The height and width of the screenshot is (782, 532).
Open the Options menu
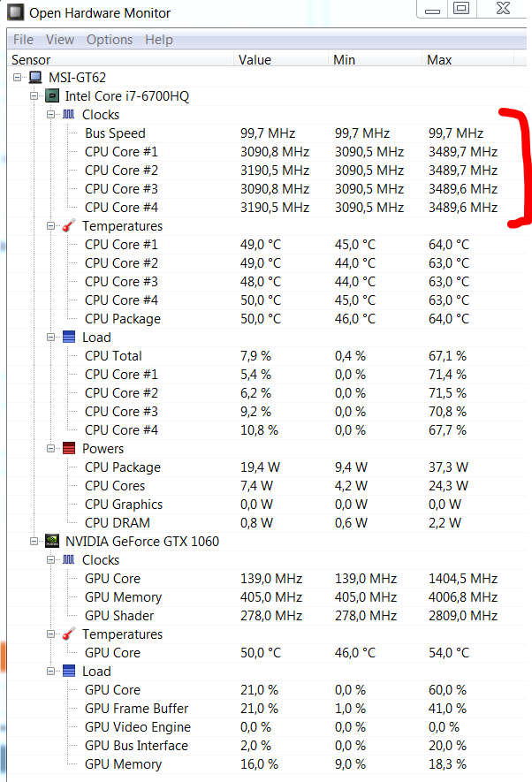click(110, 40)
